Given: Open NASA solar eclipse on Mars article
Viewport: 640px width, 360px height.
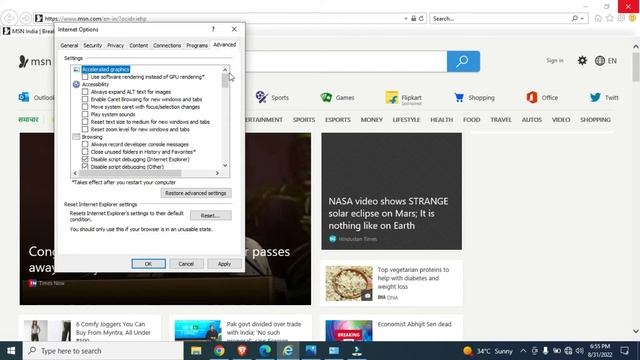Looking at the screenshot, I should 391,191.
